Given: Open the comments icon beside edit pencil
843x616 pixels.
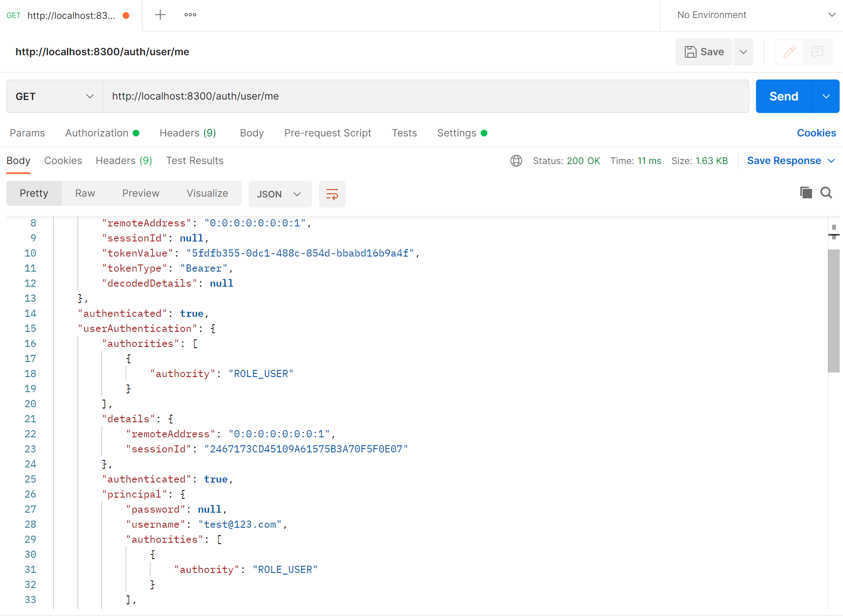Looking at the screenshot, I should coord(817,52).
